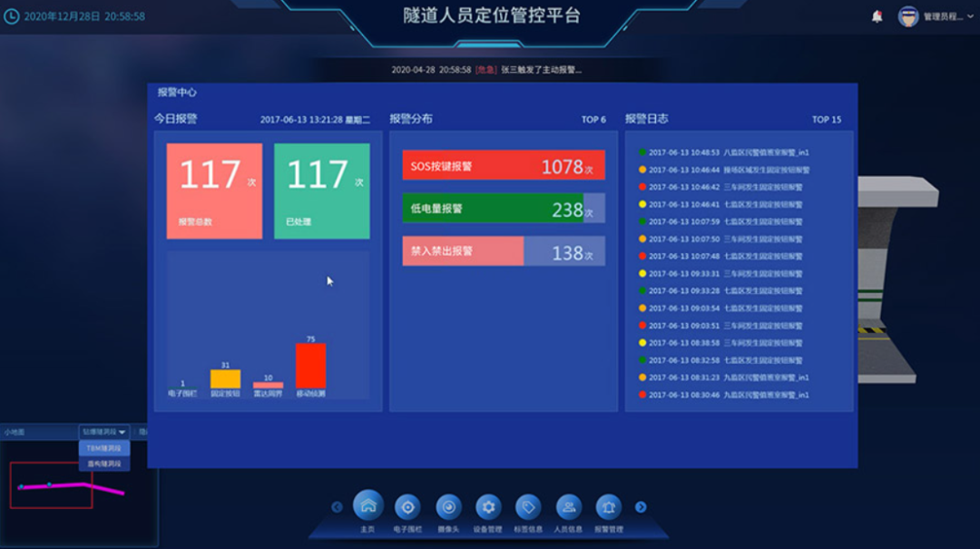Screen dimensions: 980x549
Task: Open the 摄像头 camera icon
Action: coord(448,507)
